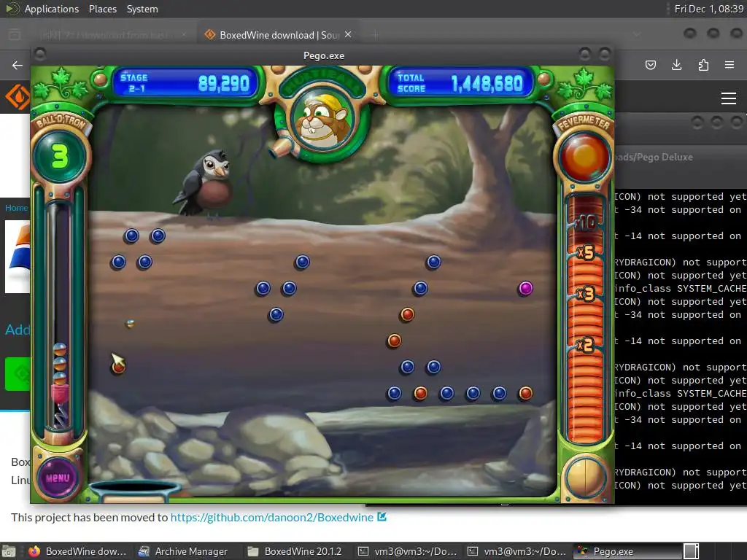Open the purple MENU button in Pego
This screenshot has width=747, height=560.
58,478
